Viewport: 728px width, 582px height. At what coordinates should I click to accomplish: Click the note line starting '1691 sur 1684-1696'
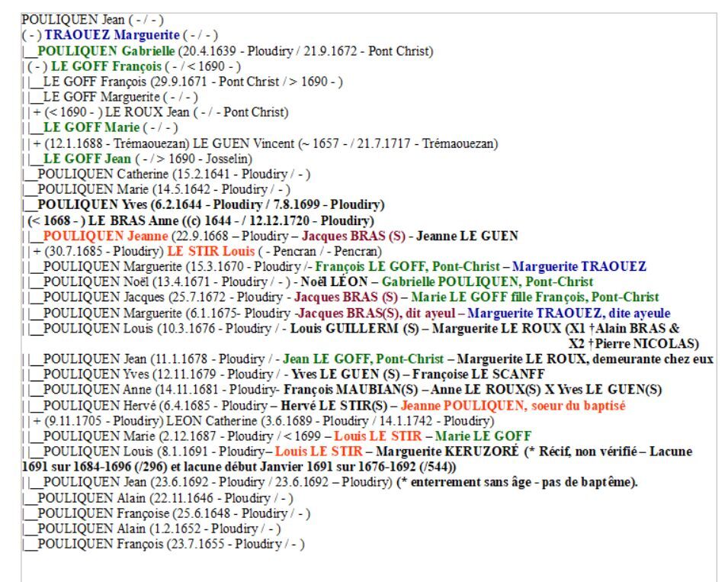click(239, 467)
